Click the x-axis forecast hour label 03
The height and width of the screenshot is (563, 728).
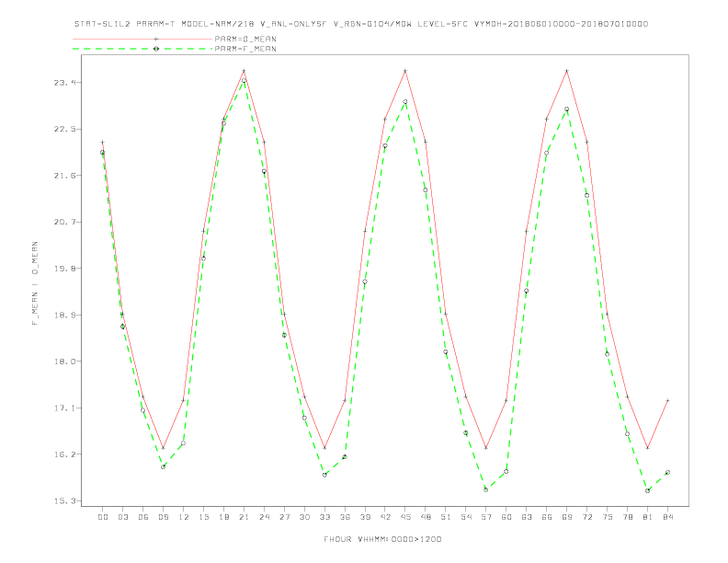(122, 517)
